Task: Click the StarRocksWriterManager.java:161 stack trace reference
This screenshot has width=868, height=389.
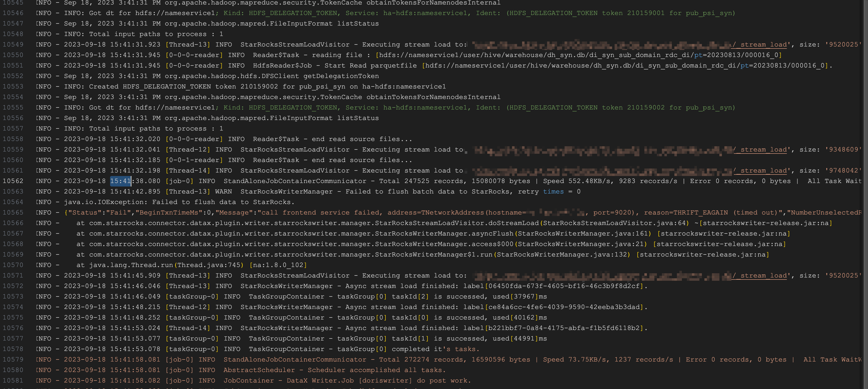Action: [x=582, y=234]
